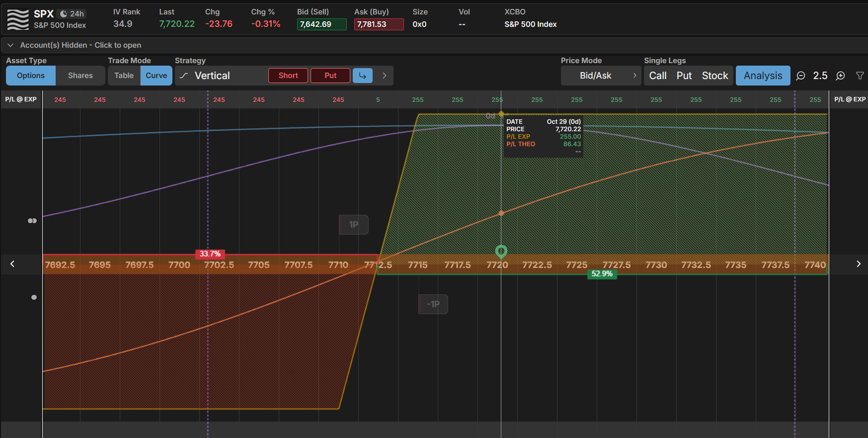Open the Bid/Ask price mode dropdown
The height and width of the screenshot is (438, 868).
(601, 76)
